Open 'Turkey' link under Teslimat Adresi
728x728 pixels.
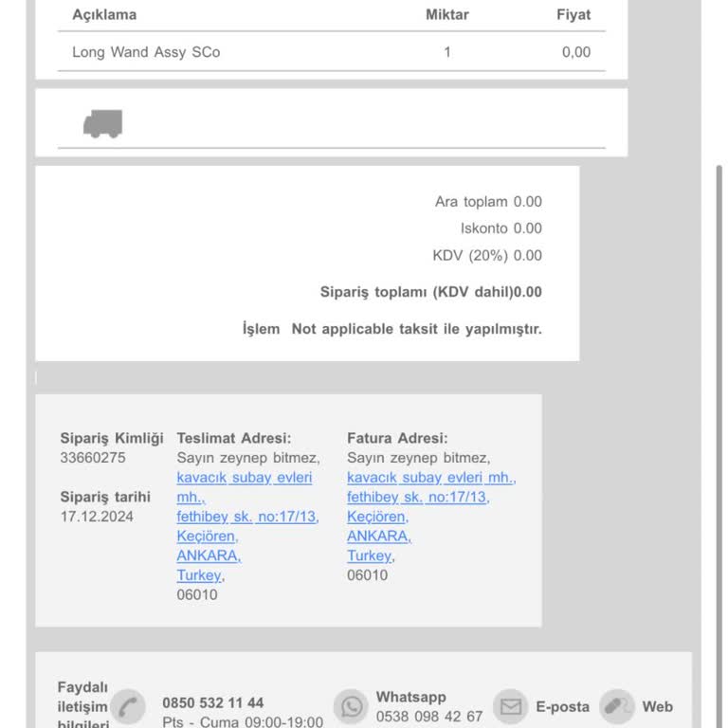tap(199, 575)
